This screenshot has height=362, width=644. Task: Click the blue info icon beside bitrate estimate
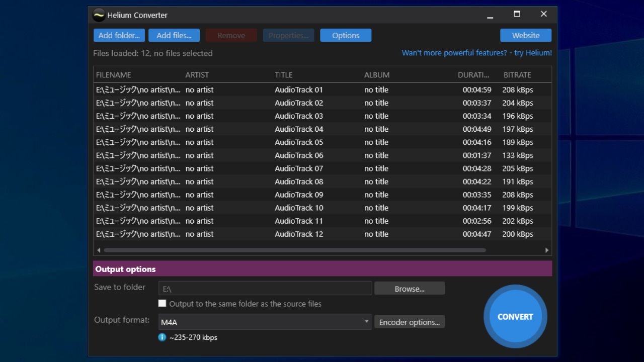(162, 337)
